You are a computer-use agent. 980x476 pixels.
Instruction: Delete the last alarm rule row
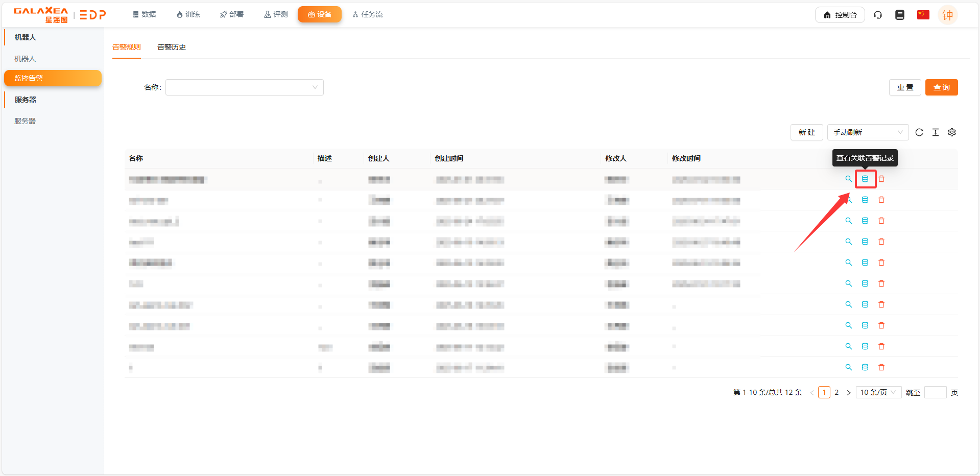point(881,367)
